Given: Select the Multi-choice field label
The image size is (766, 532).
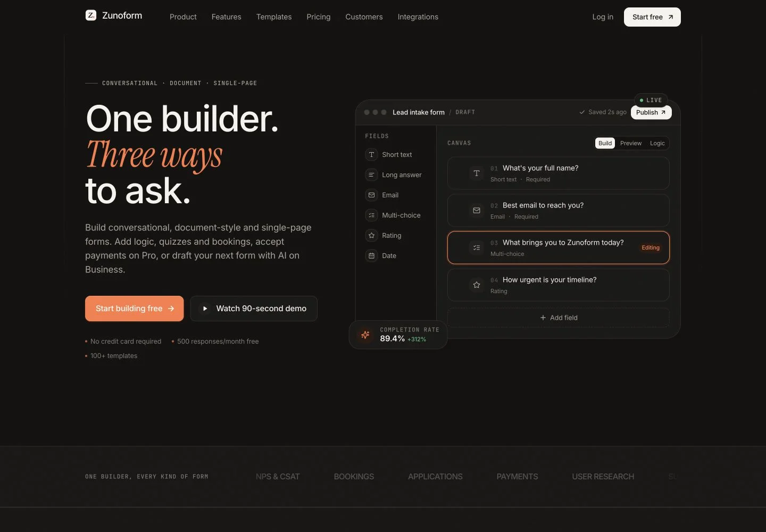Looking at the screenshot, I should (401, 215).
